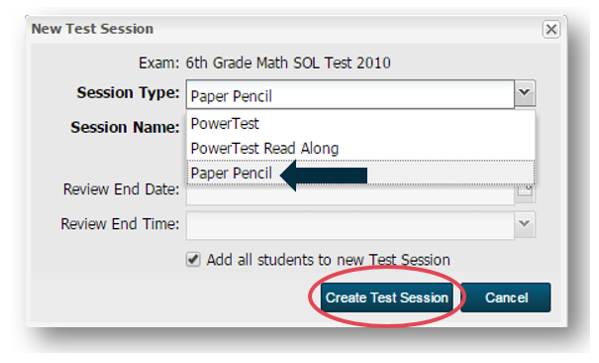
Task: Cancel the new test session
Action: 506,298
